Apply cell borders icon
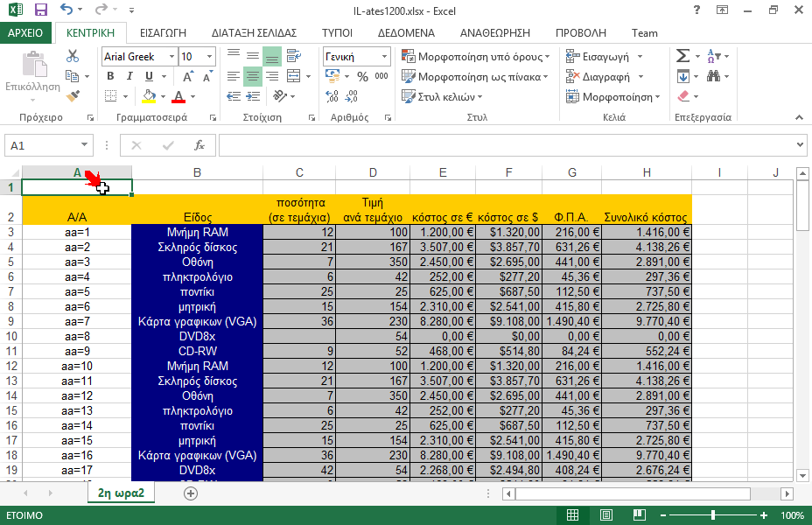The image size is (812, 525). coord(110,96)
